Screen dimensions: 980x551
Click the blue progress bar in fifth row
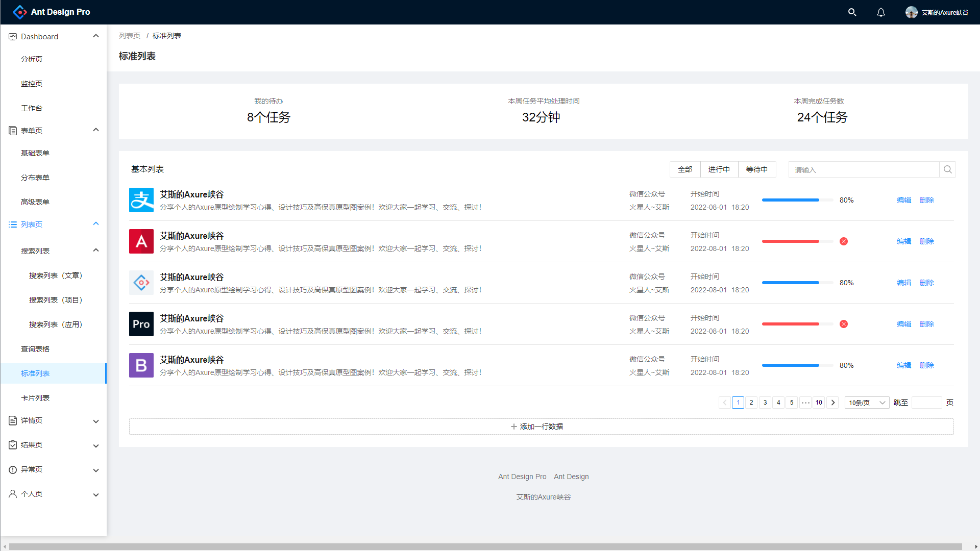[x=797, y=365]
